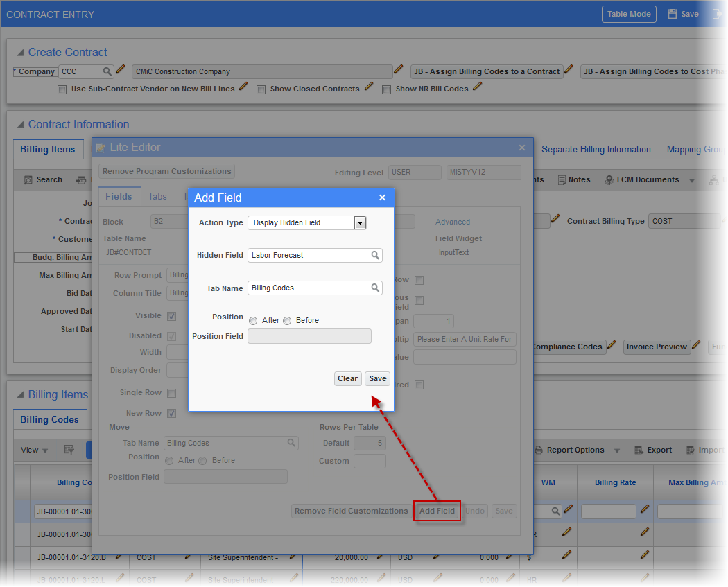This screenshot has height=587, width=728.
Task: Click the Table Mode button
Action: [x=629, y=14]
